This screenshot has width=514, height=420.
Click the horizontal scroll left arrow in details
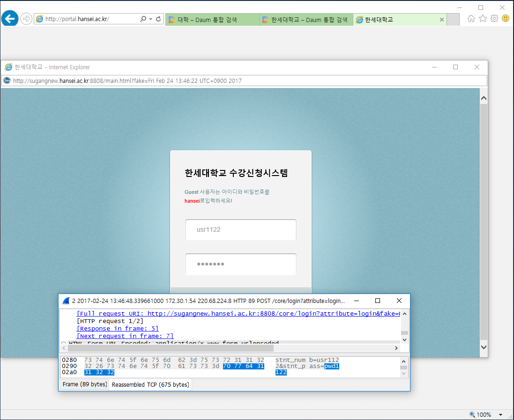tap(64, 348)
